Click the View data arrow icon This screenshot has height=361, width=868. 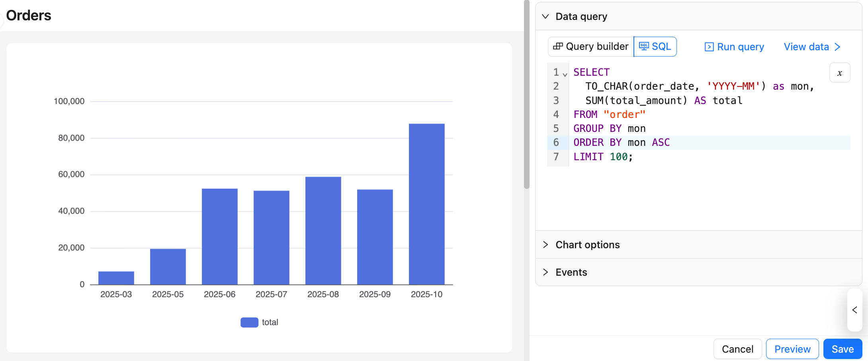(x=837, y=47)
